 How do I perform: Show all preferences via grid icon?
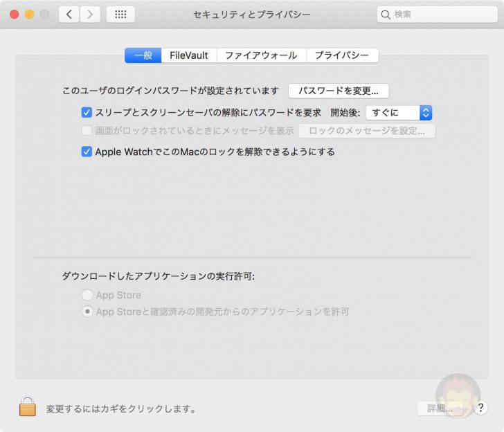click(x=120, y=15)
